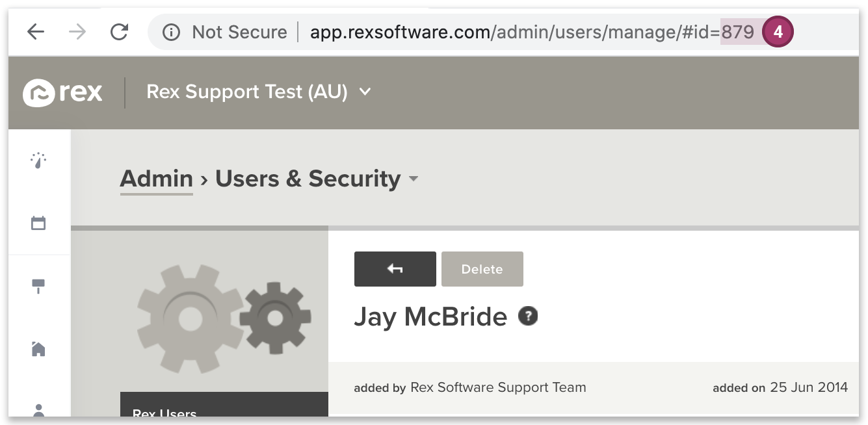868x425 pixels.
Task: Click the Rex Software Support Team text
Action: 498,387
